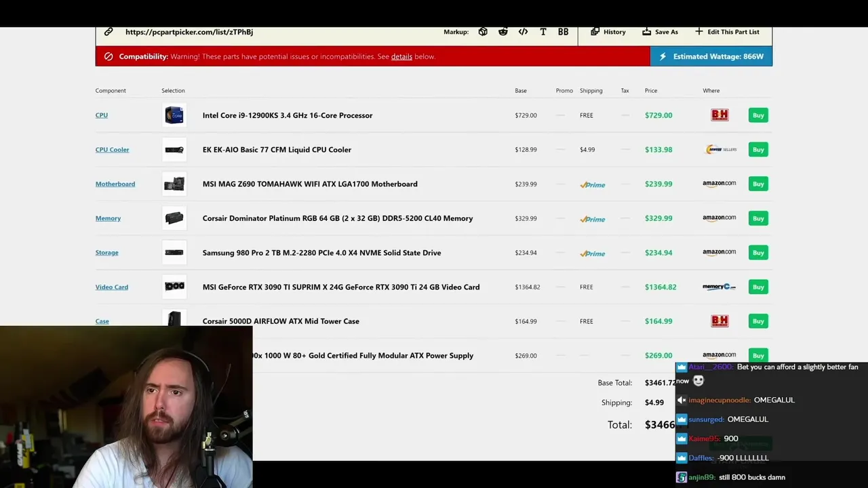
Task: Click Amazon logo in Motherboard row
Action: coord(719,184)
